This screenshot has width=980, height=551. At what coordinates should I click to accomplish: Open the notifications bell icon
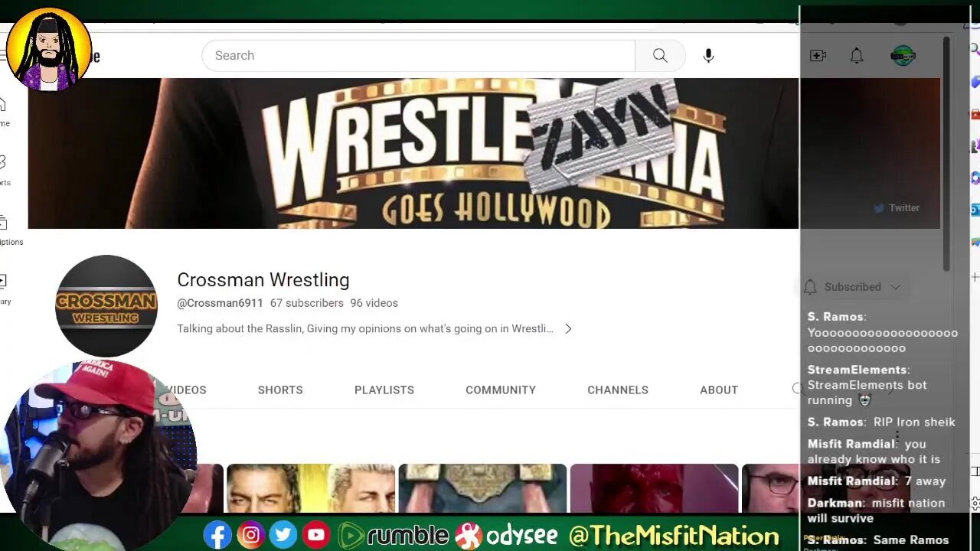[x=857, y=55]
